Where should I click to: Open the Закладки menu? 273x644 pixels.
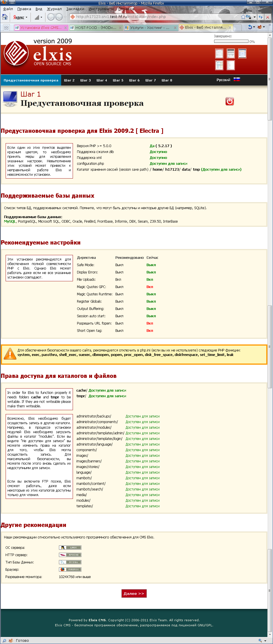(75, 9)
